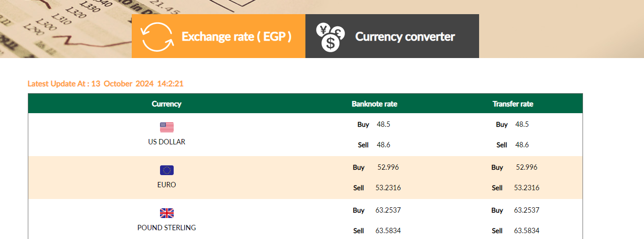
Task: Select Euro banknote sell rate 53.2316
Action: pyautogui.click(x=388, y=188)
